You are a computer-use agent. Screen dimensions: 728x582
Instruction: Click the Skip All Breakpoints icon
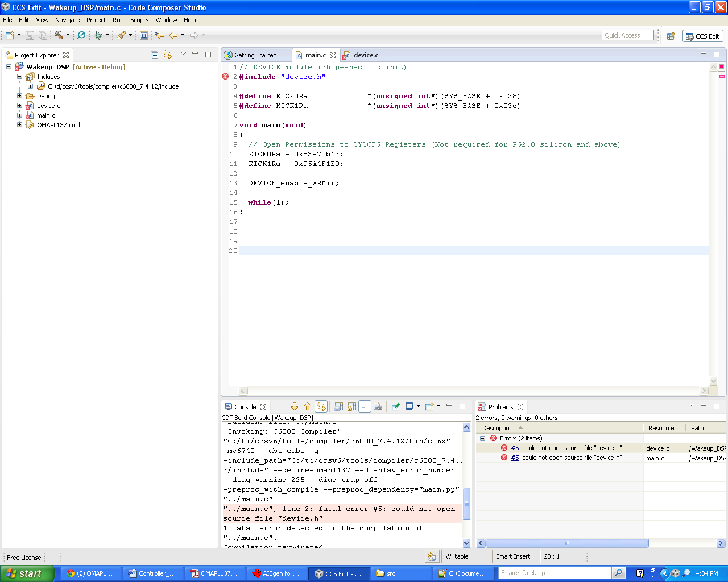(81, 35)
